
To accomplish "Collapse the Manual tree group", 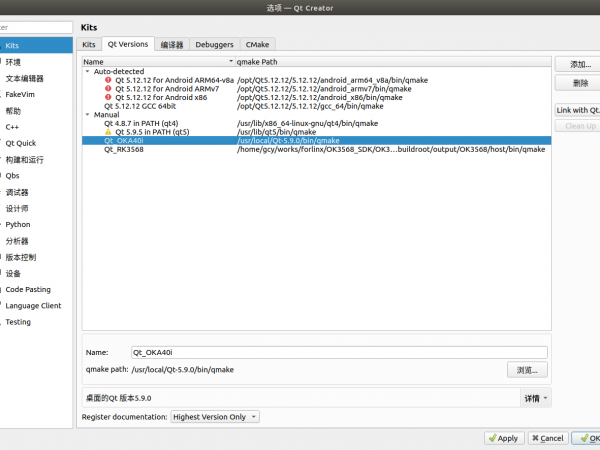I will click(88, 115).
